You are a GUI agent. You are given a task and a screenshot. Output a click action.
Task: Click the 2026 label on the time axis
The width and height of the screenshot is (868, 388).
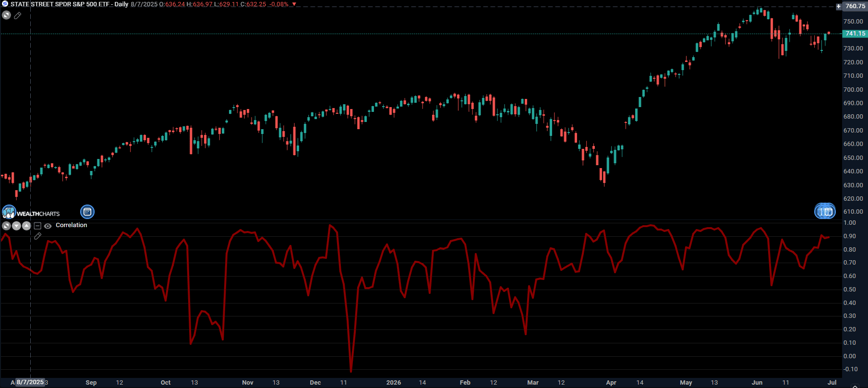[394, 383]
